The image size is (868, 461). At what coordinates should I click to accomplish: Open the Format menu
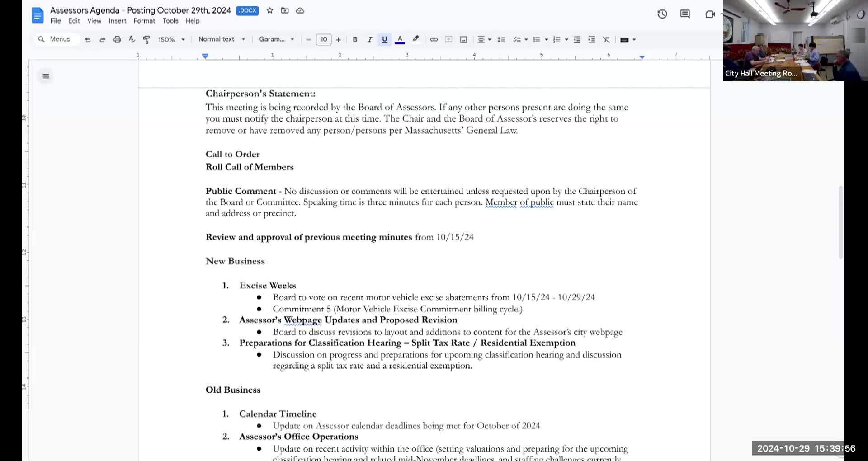coord(144,21)
